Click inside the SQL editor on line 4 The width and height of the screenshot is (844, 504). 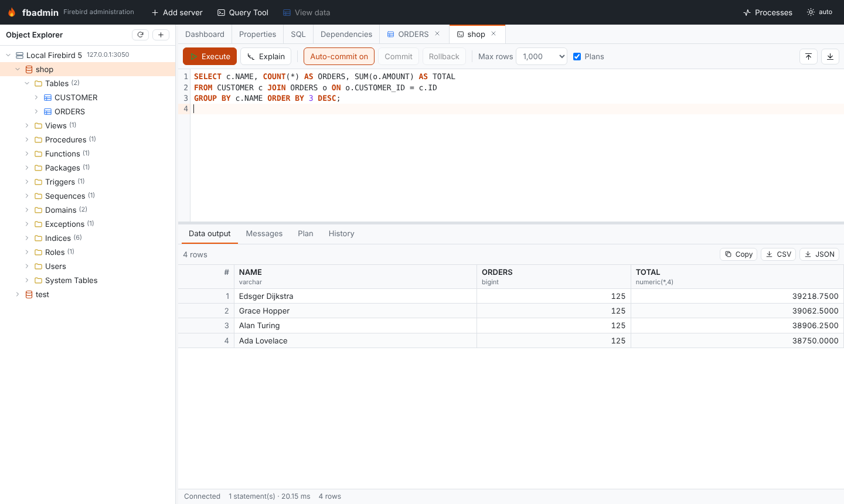(516, 109)
